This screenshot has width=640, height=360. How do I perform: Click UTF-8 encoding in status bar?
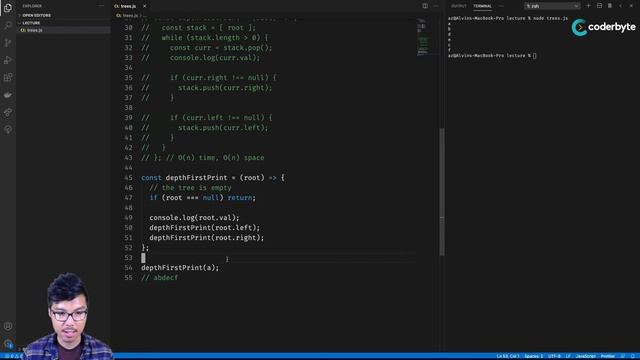click(554, 356)
